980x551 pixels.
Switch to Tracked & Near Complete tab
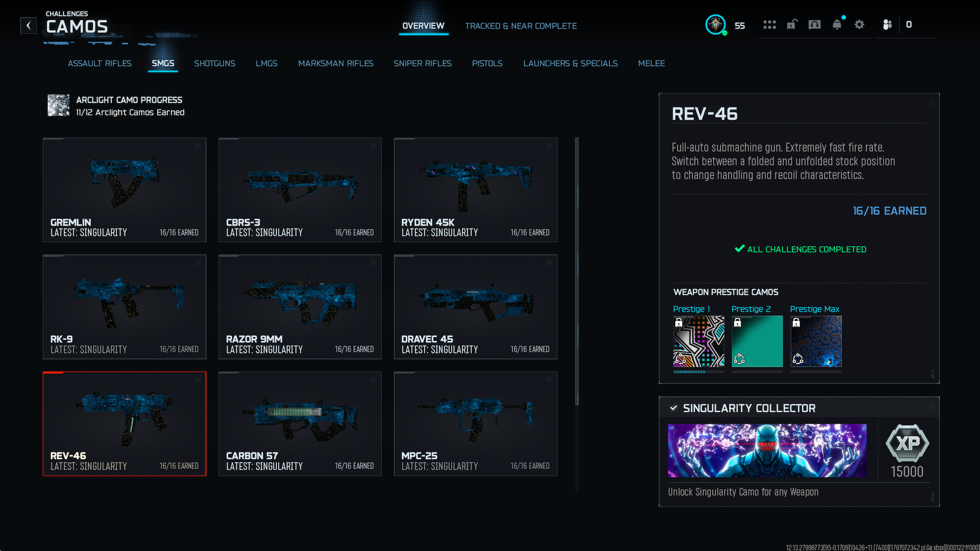tap(521, 26)
